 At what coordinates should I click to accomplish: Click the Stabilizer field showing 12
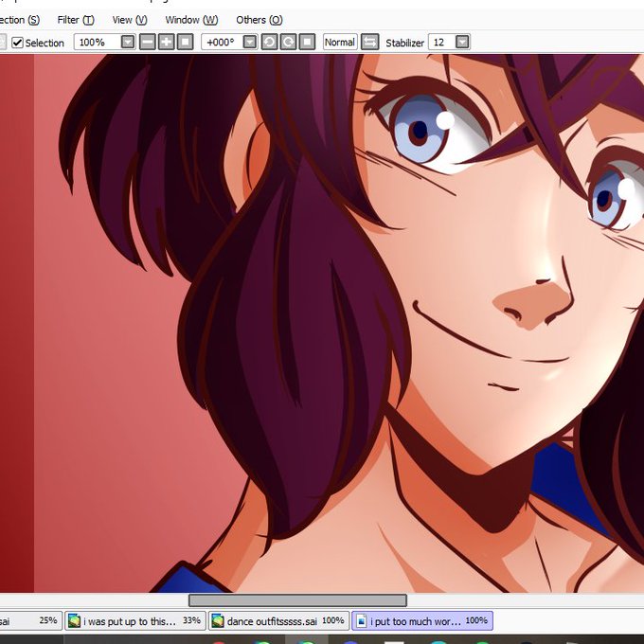point(442,42)
